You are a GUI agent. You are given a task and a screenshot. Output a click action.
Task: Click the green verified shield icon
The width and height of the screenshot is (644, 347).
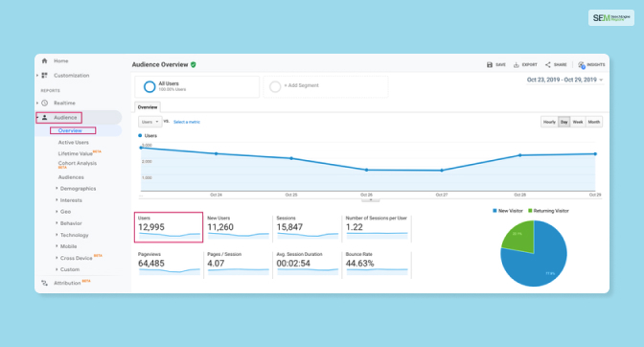pos(193,64)
